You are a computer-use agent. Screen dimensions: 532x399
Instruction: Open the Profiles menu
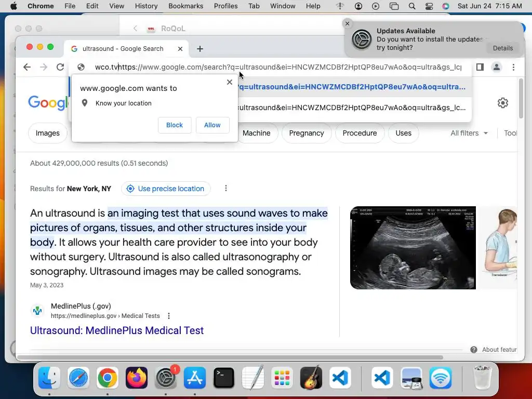click(225, 6)
